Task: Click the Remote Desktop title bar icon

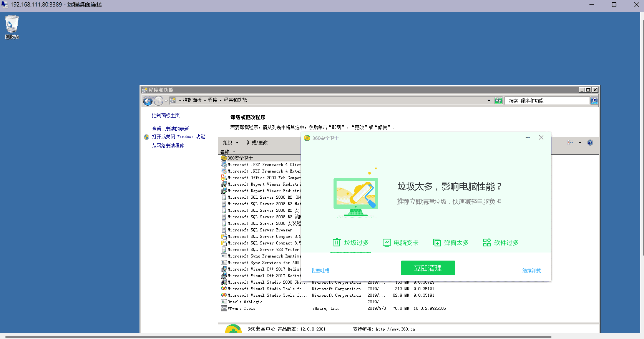Action: [x=5, y=5]
